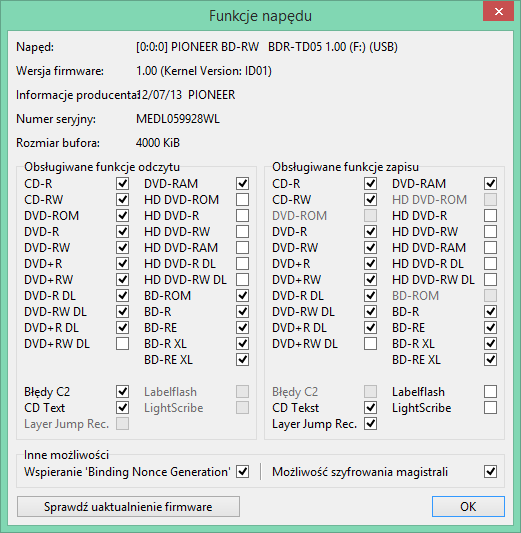Check Labelflash box in write functions
Screen dimensions: 521x533
point(490,392)
